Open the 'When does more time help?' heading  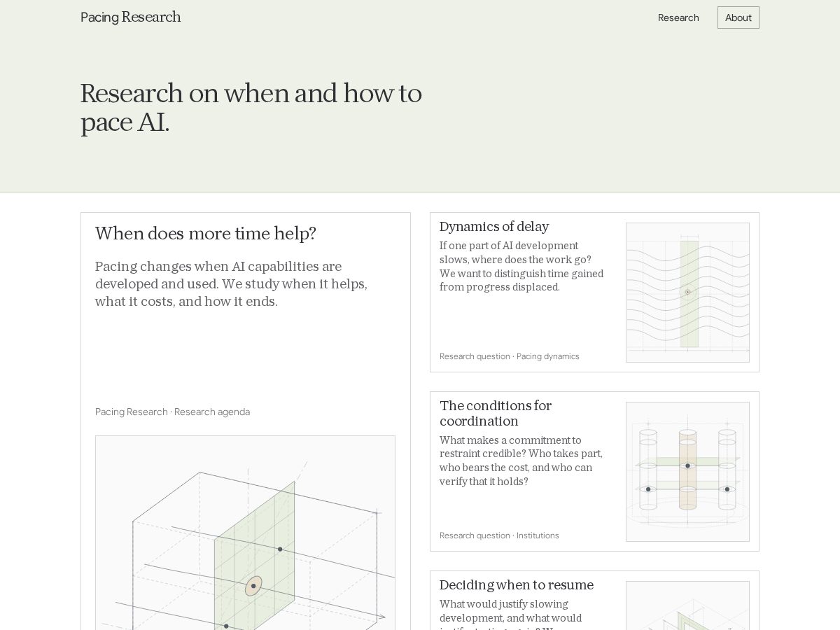[x=206, y=234]
